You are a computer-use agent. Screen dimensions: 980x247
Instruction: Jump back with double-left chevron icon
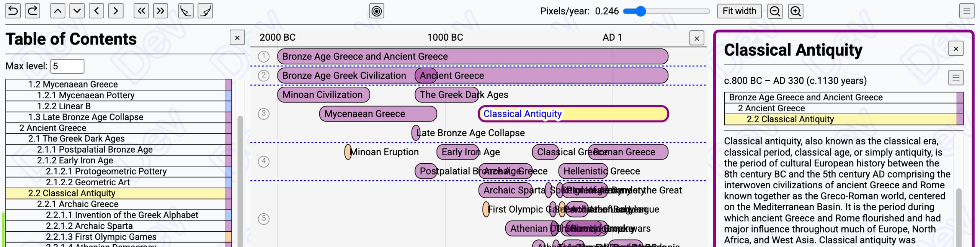pos(141,11)
